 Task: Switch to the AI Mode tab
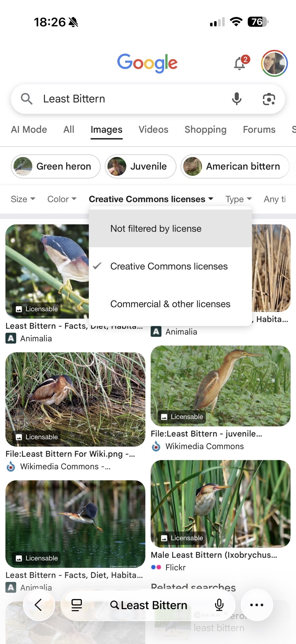(x=29, y=129)
